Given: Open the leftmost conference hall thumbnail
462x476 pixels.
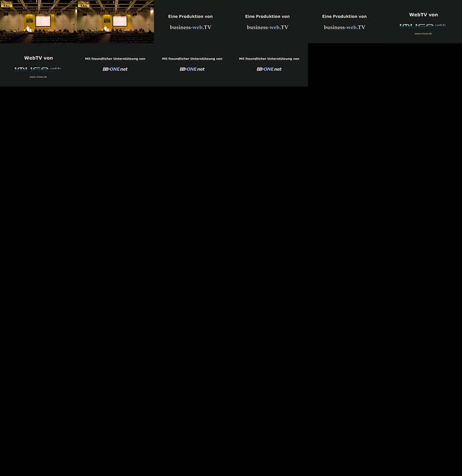Looking at the screenshot, I should pos(38,22).
